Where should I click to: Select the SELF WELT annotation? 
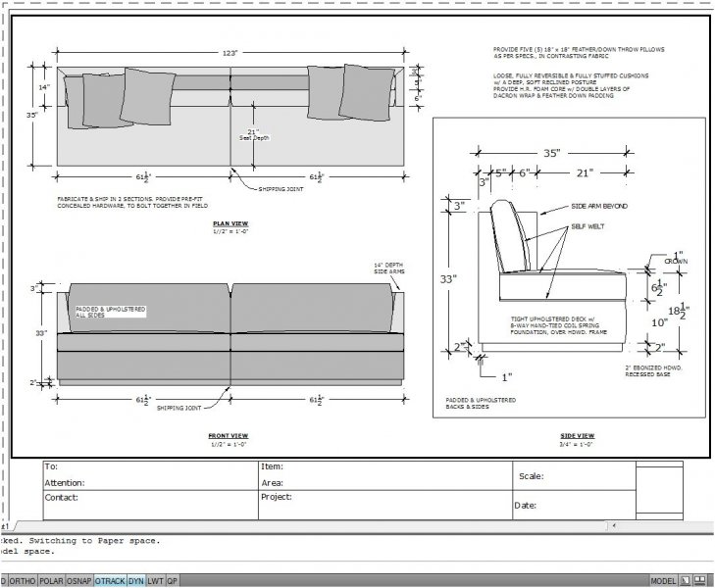587,226
